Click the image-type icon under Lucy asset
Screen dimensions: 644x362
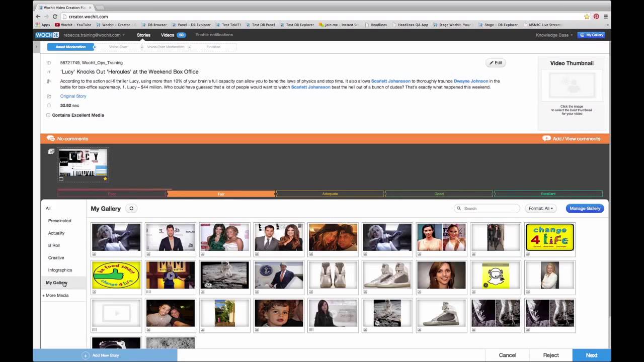[x=61, y=178]
